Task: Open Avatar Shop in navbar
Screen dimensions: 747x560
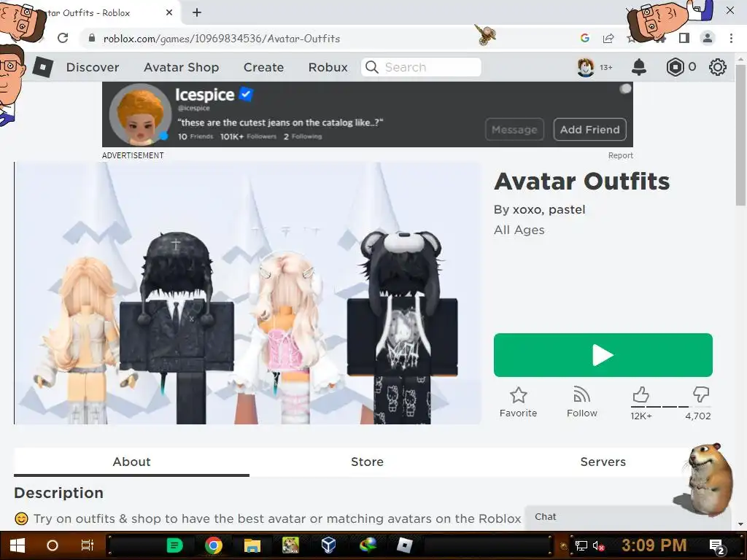Action: 181,67
